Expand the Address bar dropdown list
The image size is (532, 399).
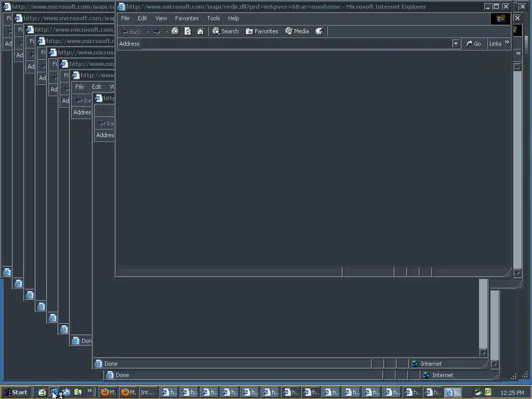(x=456, y=44)
